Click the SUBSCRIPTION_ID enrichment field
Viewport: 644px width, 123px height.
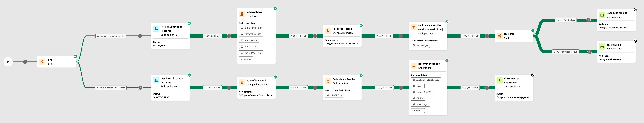pos(251,28)
